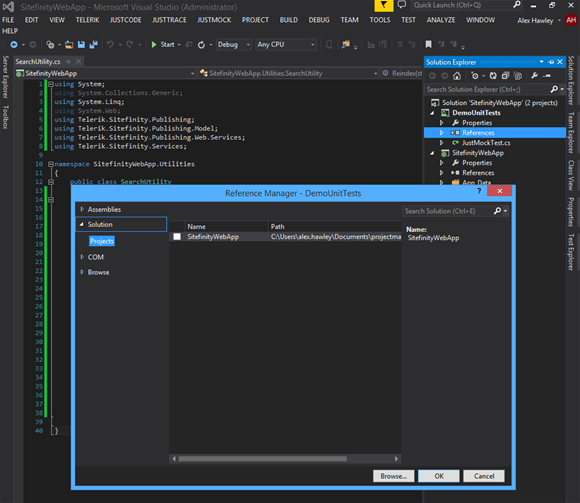580x503 pixels.
Task: Click the Solution Explorer search magnifier icon
Action: coord(554,89)
